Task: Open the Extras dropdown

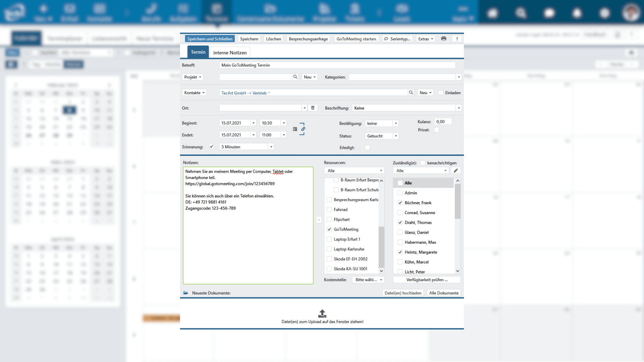Action: (425, 39)
